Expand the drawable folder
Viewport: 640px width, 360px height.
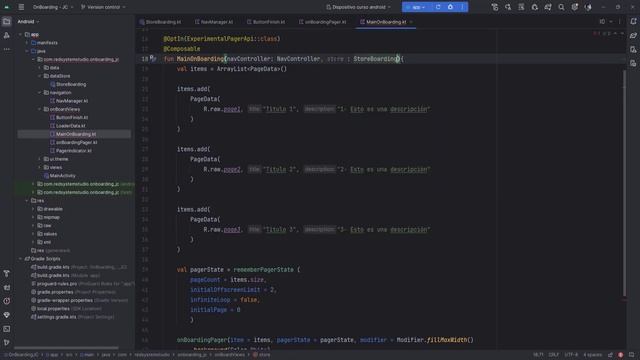coord(33,209)
